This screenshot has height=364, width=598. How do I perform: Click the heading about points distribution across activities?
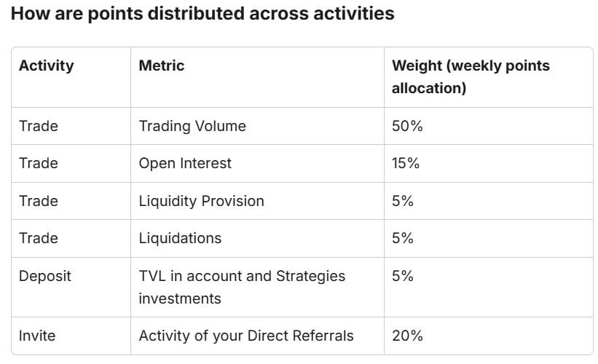pyautogui.click(x=202, y=13)
